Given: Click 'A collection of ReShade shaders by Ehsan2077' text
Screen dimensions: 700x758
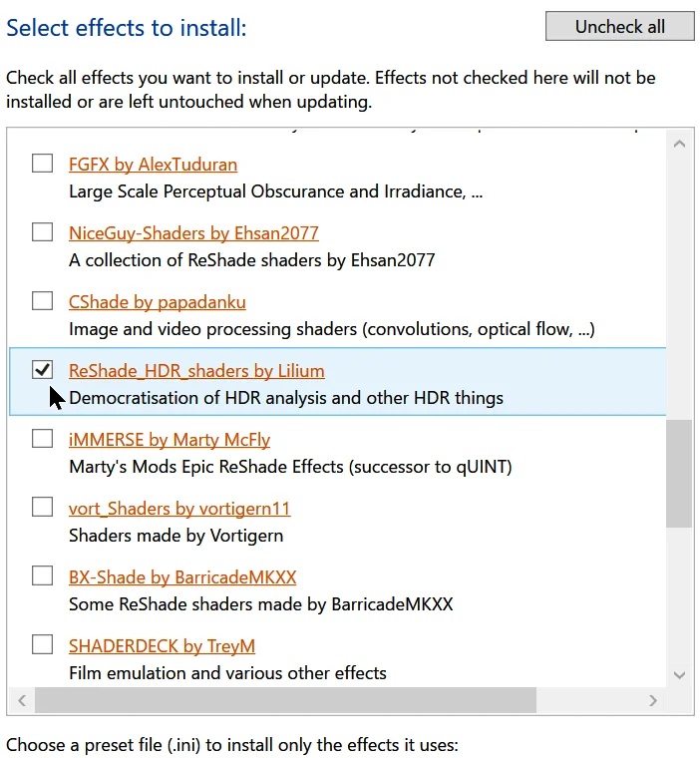Looking at the screenshot, I should [x=252, y=260].
